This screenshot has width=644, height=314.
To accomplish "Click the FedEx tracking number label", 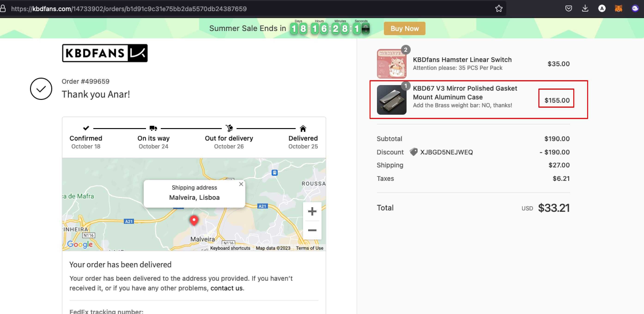I will [106, 311].
